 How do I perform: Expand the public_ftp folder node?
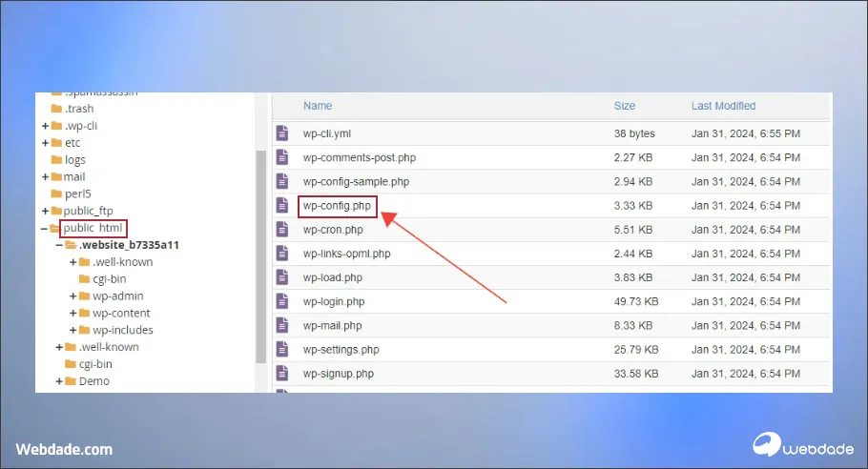tap(45, 211)
